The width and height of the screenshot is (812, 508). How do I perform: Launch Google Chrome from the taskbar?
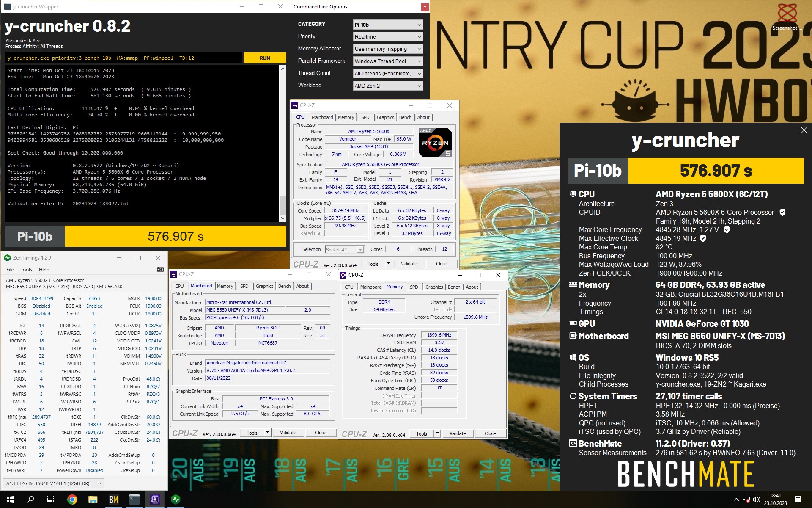coord(72,500)
